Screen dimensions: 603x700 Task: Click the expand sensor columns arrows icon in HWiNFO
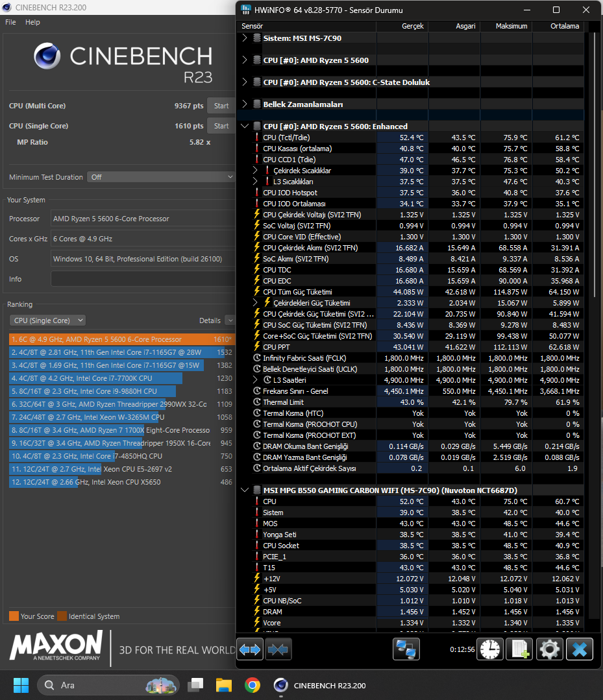(250, 649)
